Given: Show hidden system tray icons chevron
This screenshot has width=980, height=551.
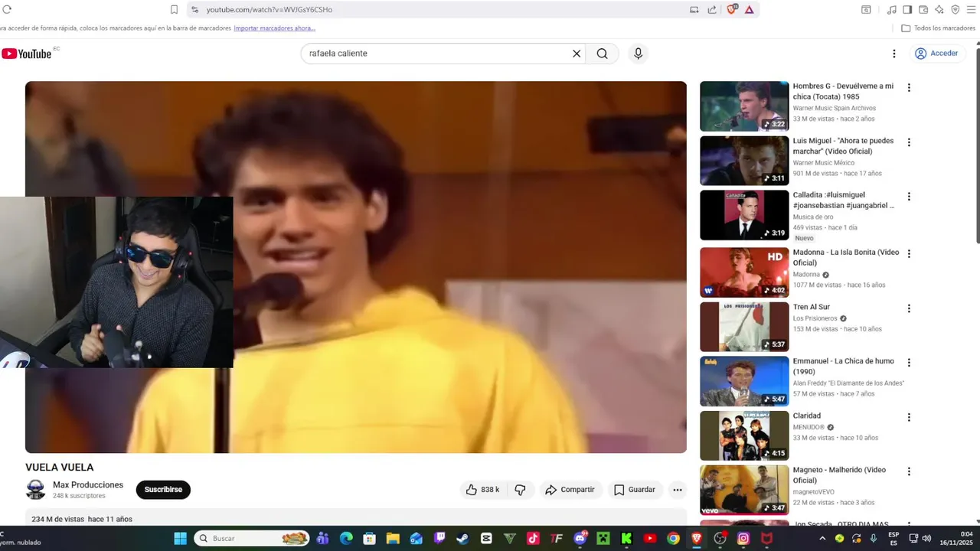Looking at the screenshot, I should tap(822, 539).
